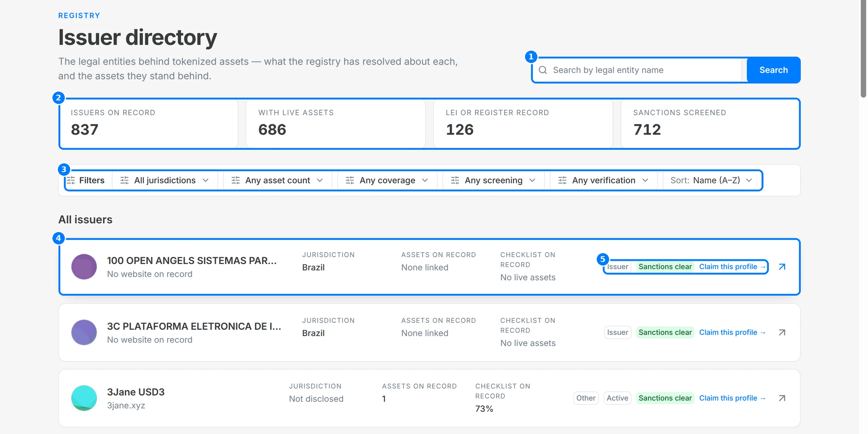Click the REGISTRY breadcrumb label
Viewport: 868px width, 434px height.
pos(79,16)
